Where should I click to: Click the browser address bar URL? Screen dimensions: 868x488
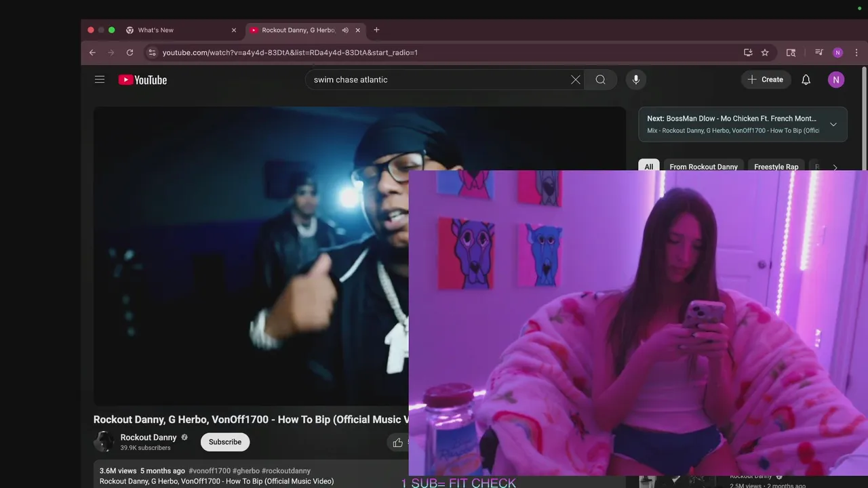click(290, 52)
